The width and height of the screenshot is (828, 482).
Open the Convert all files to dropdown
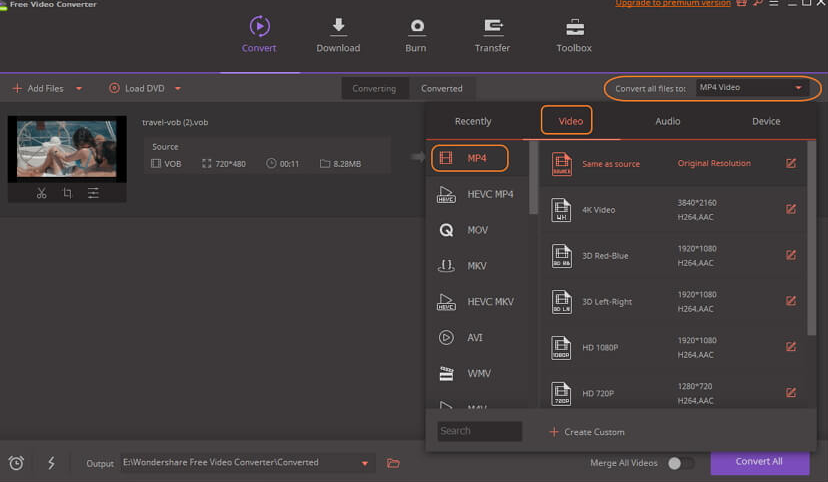point(751,88)
